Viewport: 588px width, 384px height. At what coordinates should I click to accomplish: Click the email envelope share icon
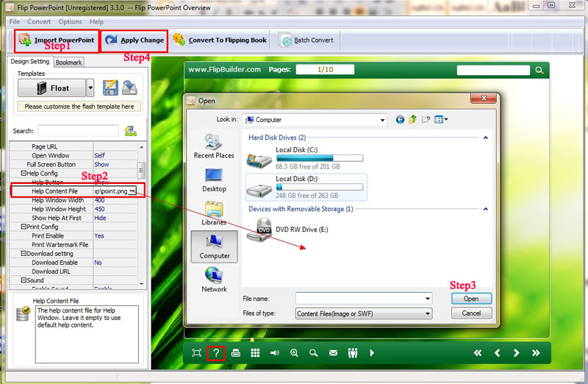pyautogui.click(x=333, y=353)
